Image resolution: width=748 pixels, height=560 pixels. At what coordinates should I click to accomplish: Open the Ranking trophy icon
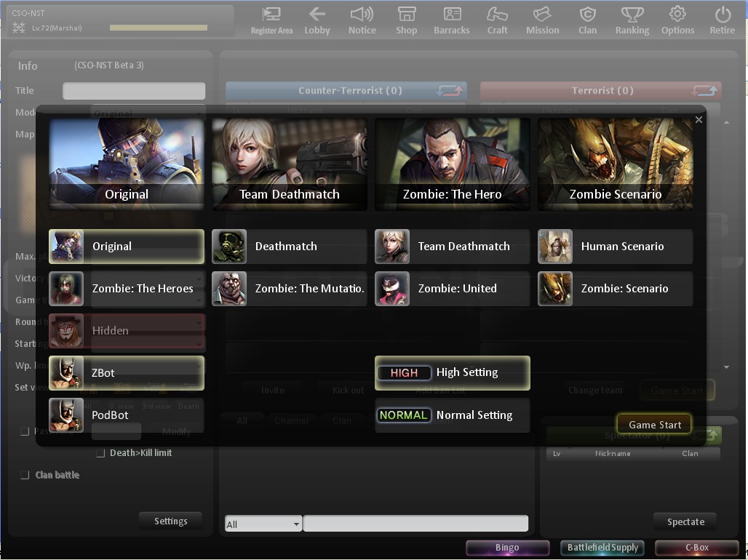tap(632, 20)
